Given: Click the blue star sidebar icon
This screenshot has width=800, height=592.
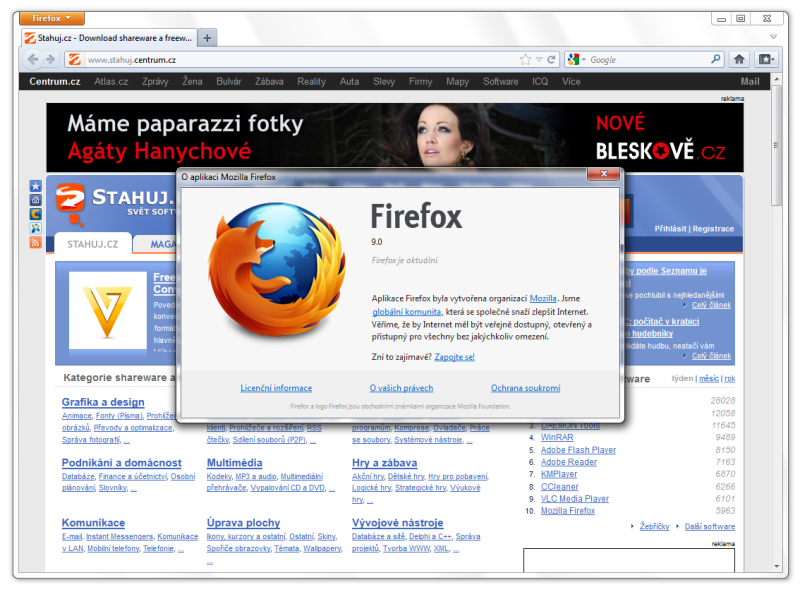Looking at the screenshot, I should (36, 186).
